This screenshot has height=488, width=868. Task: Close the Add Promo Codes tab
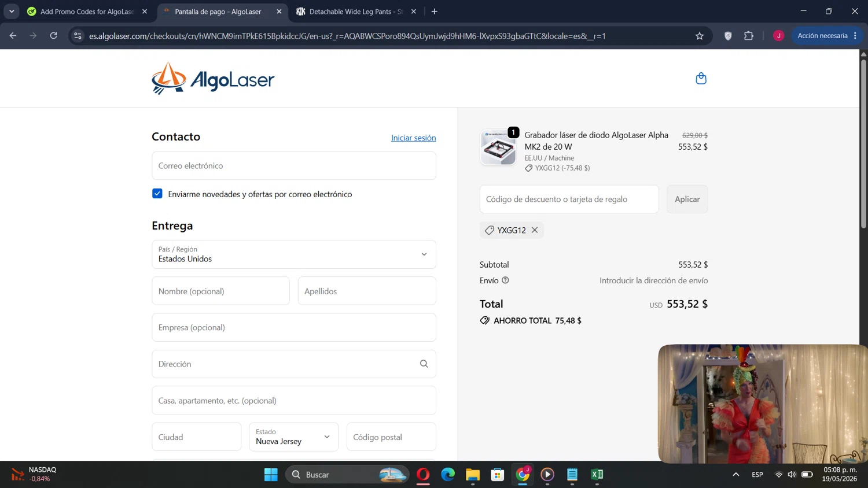[x=145, y=12]
